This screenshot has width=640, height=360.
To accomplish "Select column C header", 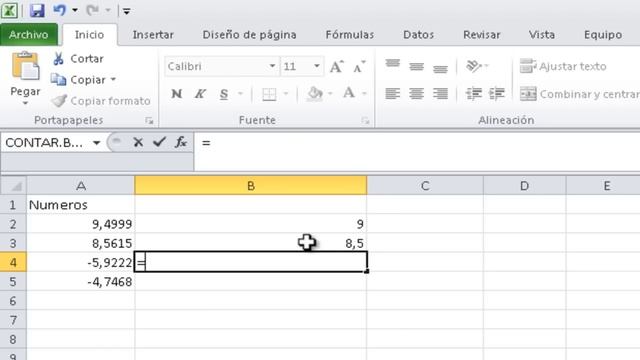I will coord(425,186).
